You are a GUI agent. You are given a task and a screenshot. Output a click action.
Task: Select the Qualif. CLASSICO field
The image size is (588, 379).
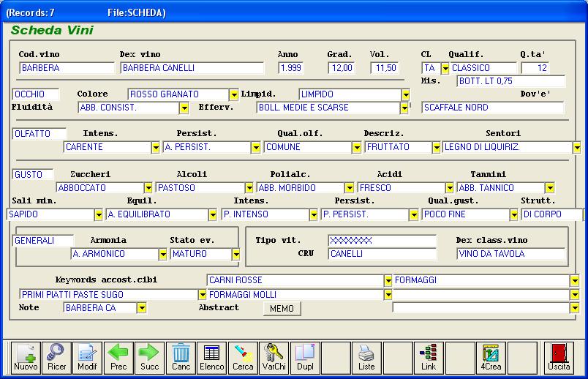[x=483, y=68]
